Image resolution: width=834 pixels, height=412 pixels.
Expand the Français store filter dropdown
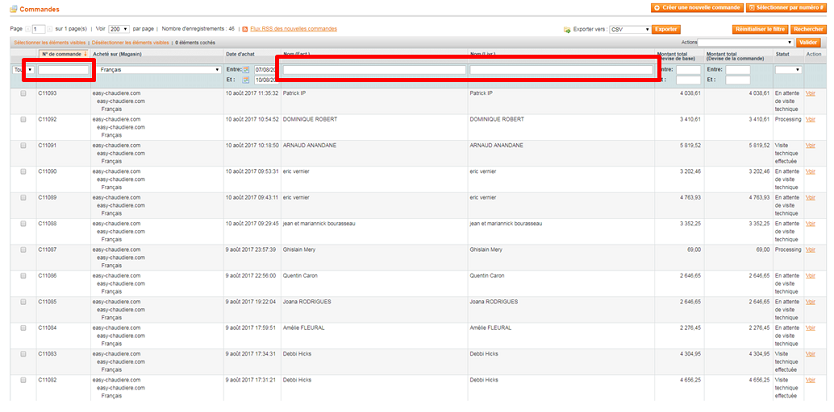[157, 70]
